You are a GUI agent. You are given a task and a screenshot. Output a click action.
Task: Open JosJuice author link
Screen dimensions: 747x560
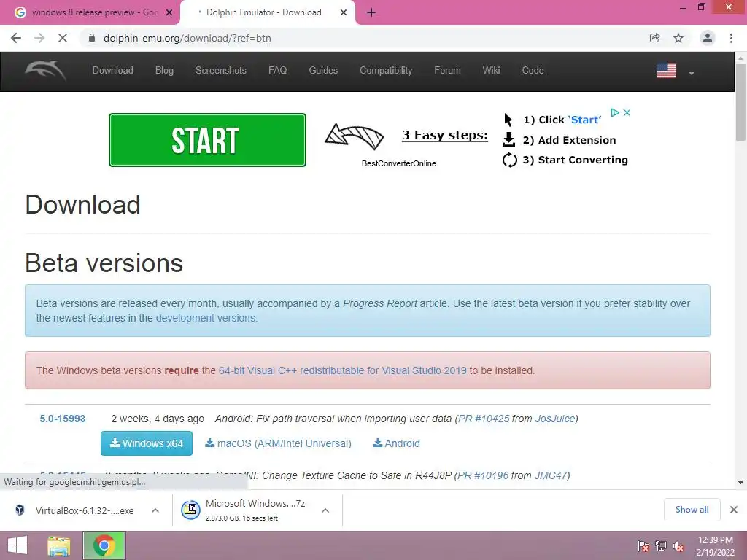(x=555, y=419)
